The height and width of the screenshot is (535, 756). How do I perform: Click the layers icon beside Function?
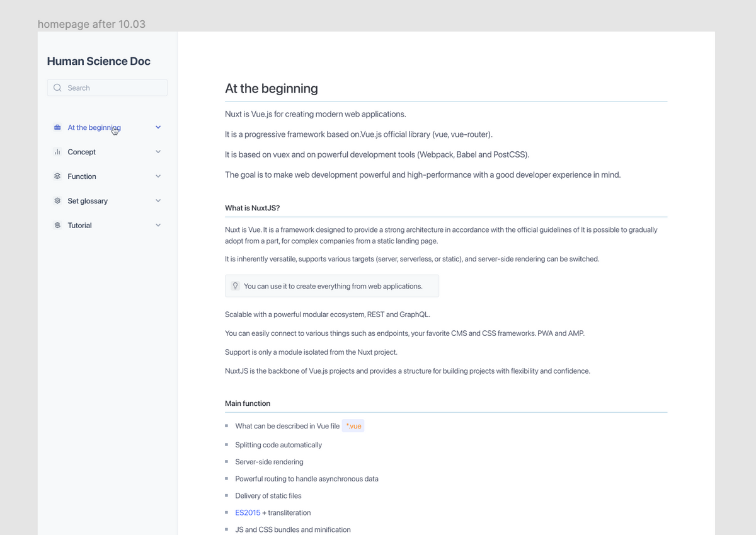pos(57,176)
